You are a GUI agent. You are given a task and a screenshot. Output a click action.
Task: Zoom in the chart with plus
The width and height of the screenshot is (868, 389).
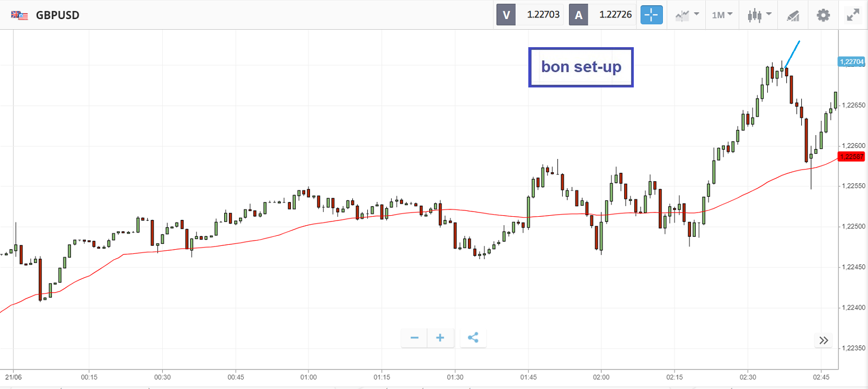click(440, 338)
